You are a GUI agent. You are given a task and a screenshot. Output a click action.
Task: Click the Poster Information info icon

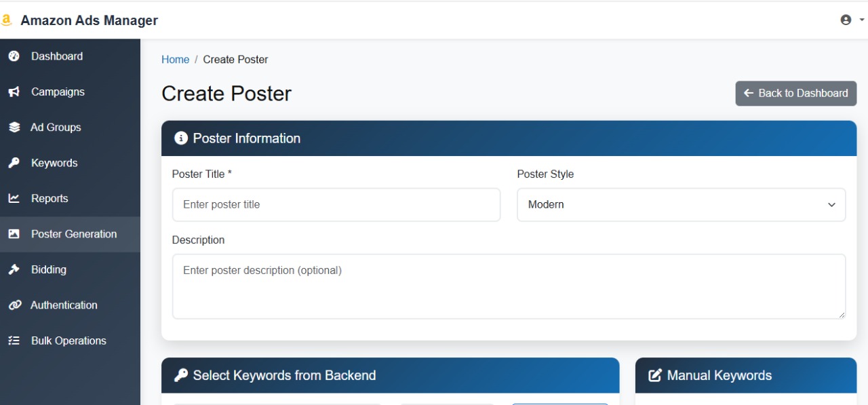[181, 138]
